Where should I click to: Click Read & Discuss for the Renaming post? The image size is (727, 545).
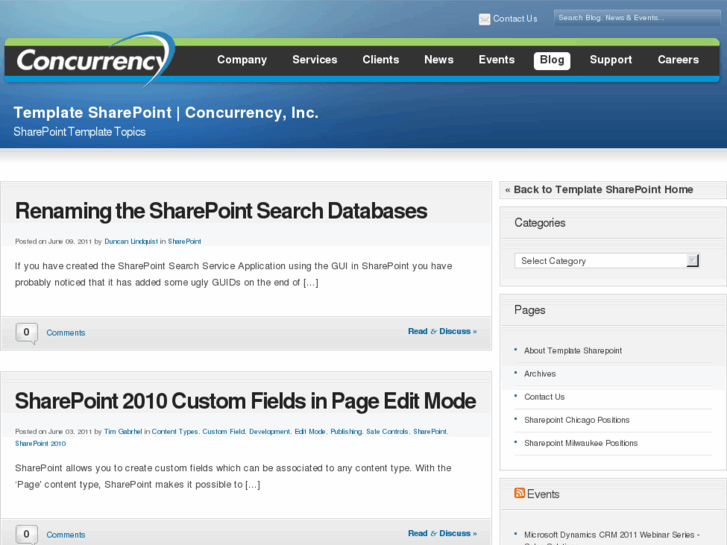pyautogui.click(x=442, y=331)
